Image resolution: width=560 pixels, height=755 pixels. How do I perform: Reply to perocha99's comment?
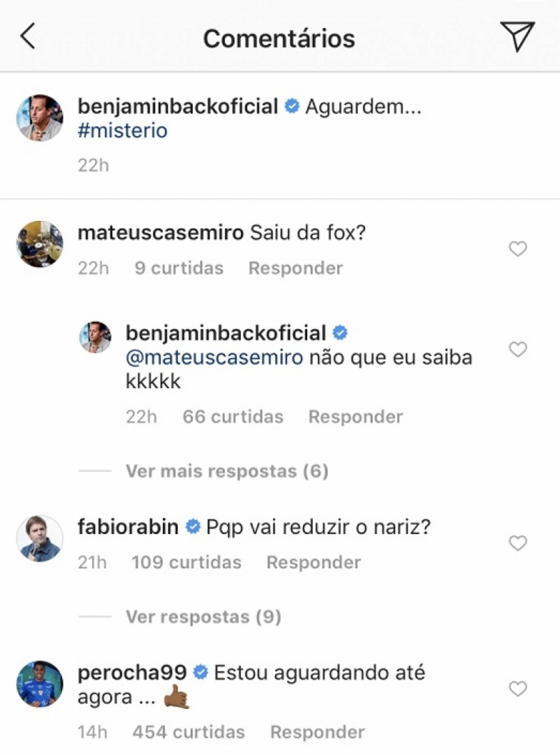(317, 732)
